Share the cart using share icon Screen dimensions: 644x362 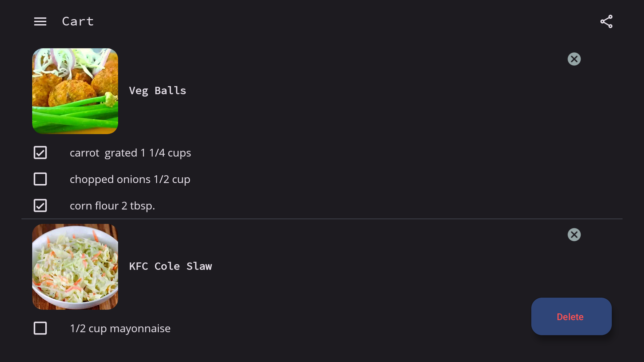coord(606,21)
